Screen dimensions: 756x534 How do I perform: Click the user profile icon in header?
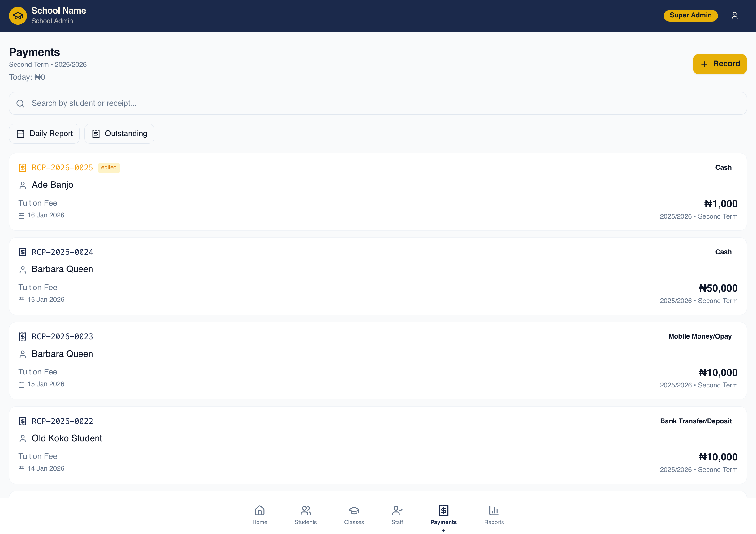734,15
